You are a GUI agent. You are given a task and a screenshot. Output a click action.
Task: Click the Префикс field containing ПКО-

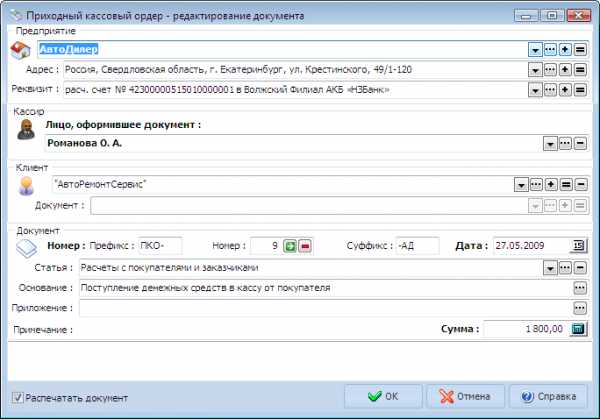point(160,246)
